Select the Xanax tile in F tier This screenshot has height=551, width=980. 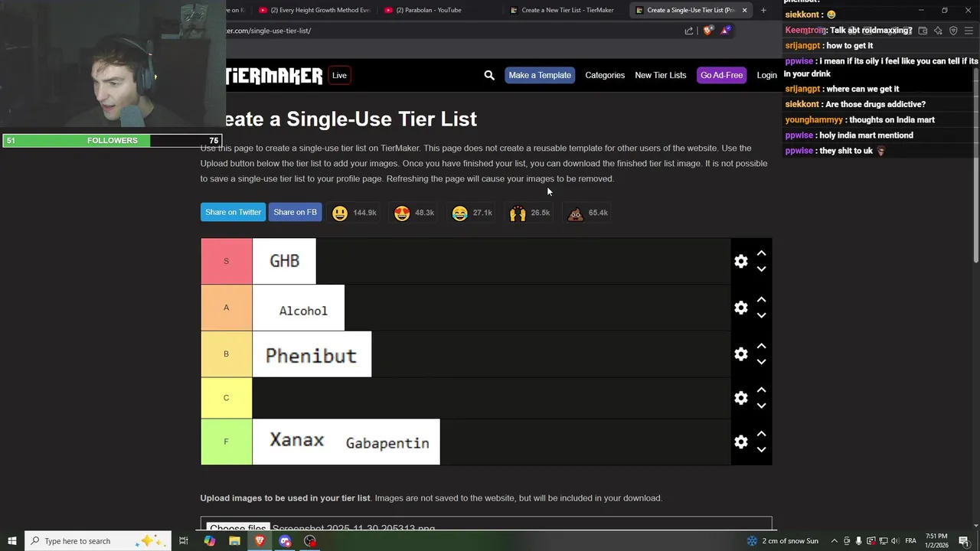296,442
